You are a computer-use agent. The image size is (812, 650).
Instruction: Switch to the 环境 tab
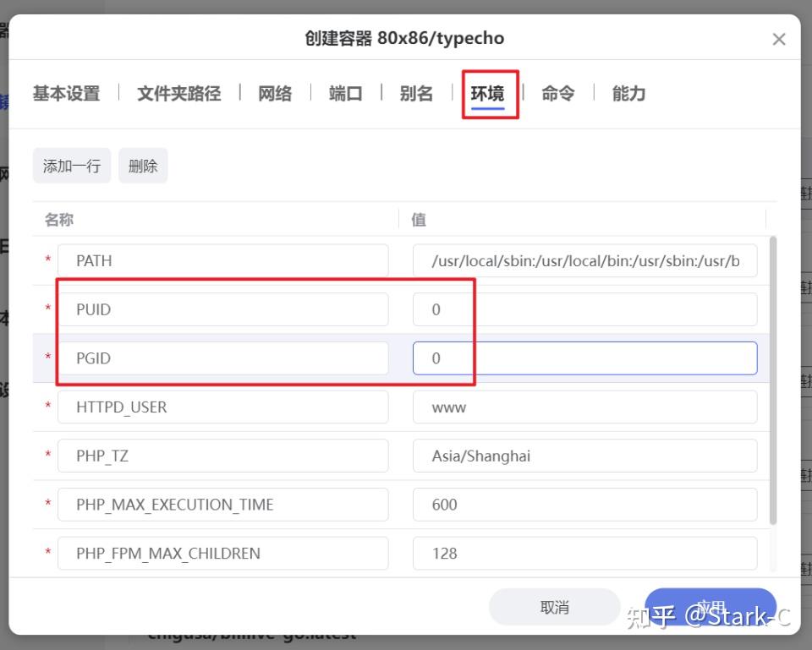(490, 93)
